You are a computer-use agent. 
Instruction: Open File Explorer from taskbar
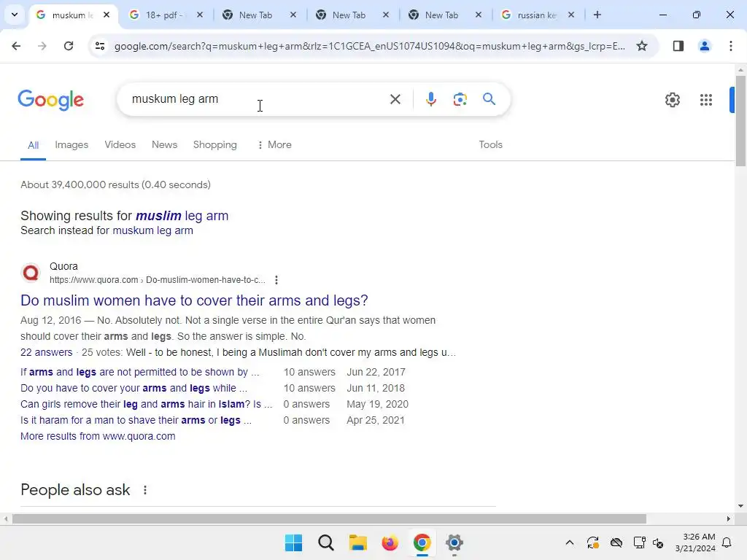click(357, 542)
